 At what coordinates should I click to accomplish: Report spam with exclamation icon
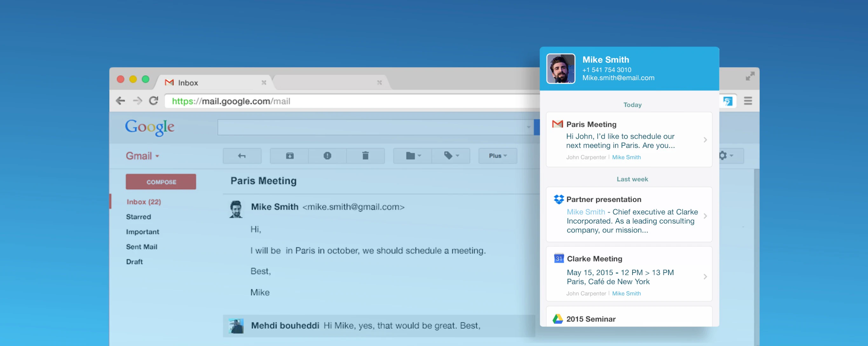click(327, 156)
